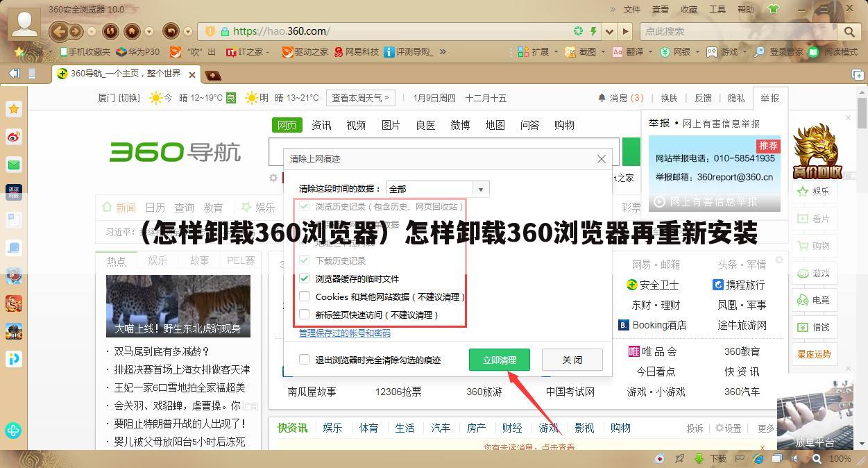The height and width of the screenshot is (468, 868).
Task: Close the 360导航 tab
Action: (192, 74)
